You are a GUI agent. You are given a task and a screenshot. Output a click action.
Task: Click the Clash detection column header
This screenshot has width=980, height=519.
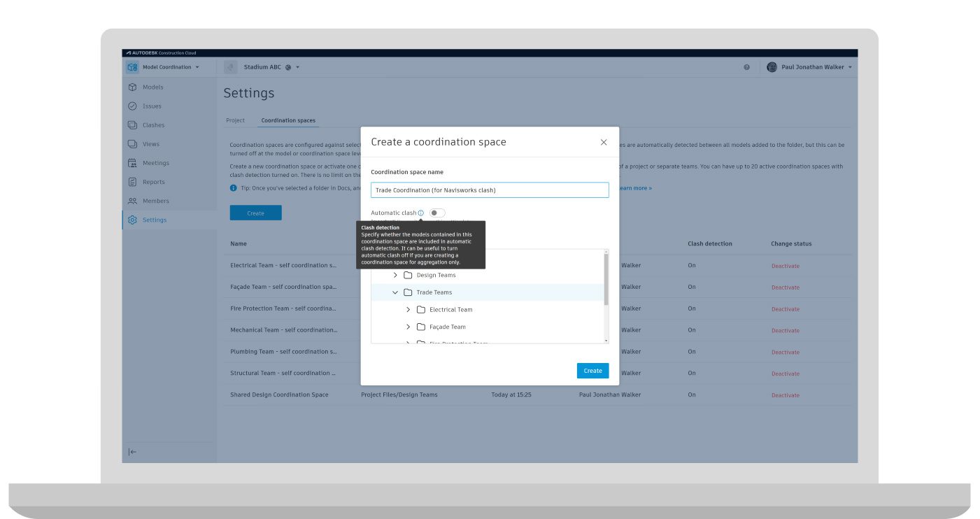click(x=710, y=243)
